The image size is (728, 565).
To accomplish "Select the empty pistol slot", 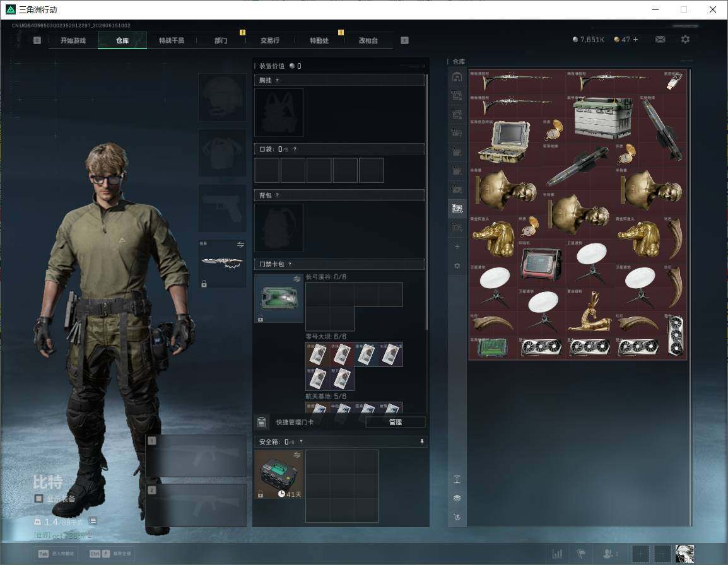I will click(x=223, y=208).
